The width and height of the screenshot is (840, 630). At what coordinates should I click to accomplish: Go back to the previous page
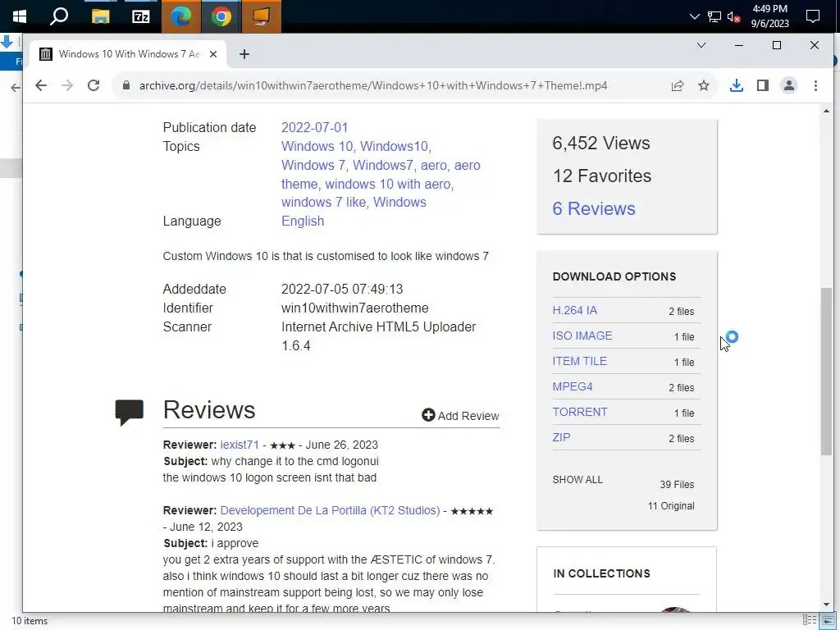point(41,85)
